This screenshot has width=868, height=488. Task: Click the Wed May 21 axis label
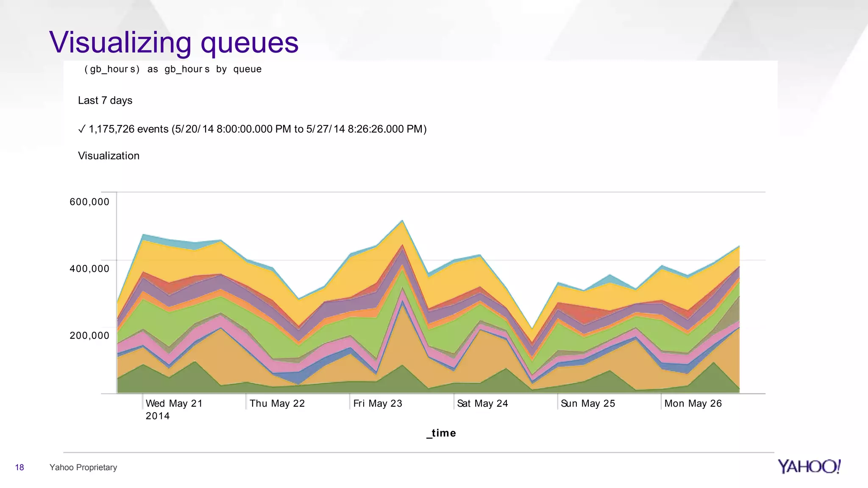click(174, 403)
